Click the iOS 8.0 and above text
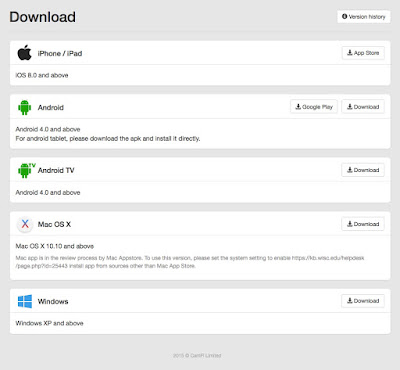The image size is (400, 370). pyautogui.click(x=42, y=75)
